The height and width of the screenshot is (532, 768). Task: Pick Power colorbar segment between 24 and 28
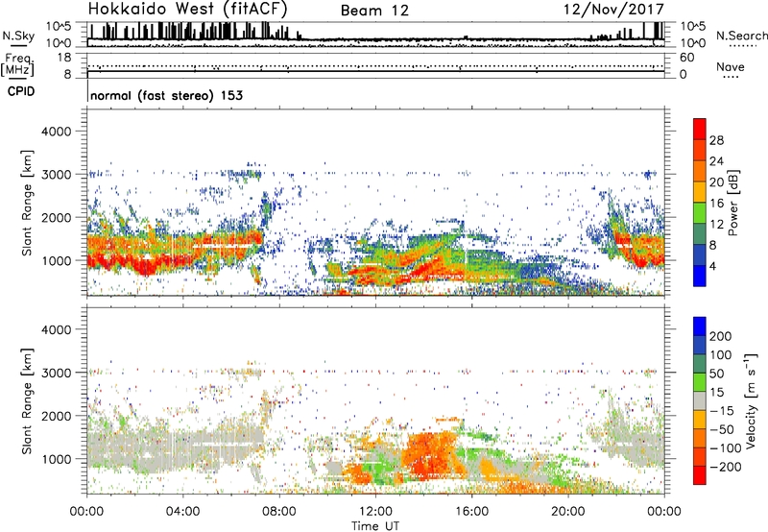pos(700,150)
